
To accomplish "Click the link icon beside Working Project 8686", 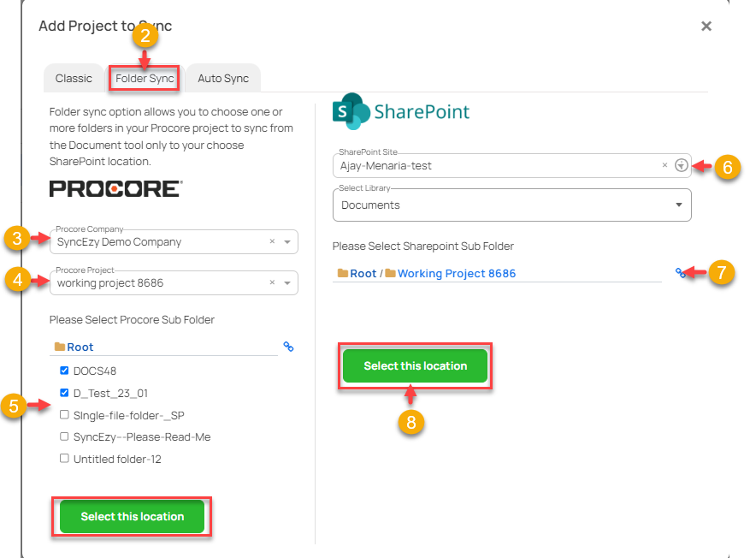I will (x=681, y=272).
